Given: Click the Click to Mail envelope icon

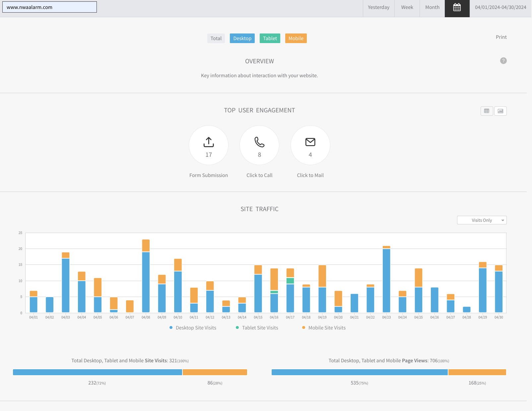Looking at the screenshot, I should point(310,142).
